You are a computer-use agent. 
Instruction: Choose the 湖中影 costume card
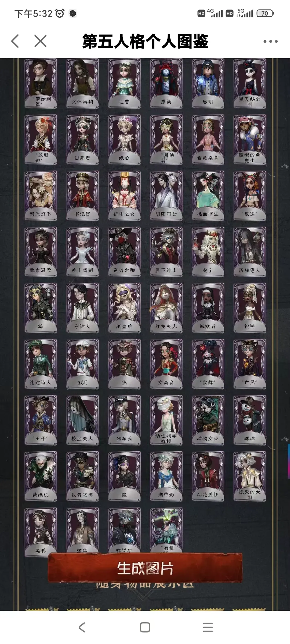tap(166, 476)
